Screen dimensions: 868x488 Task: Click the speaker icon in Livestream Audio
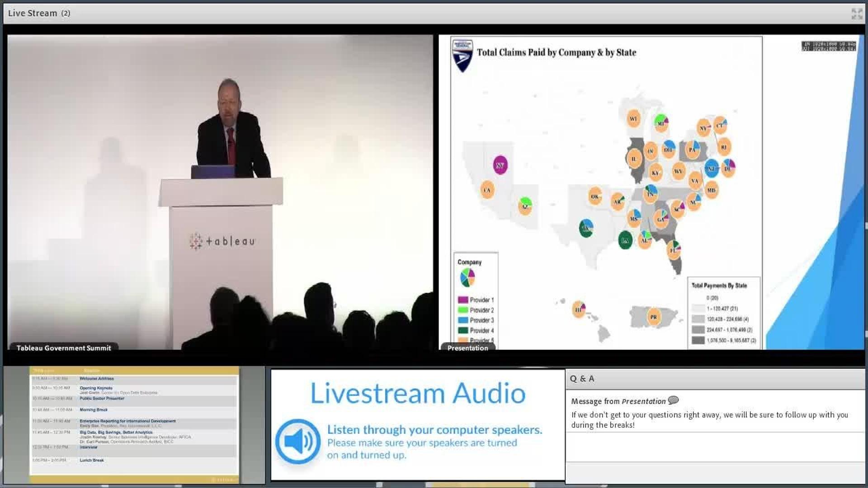tap(298, 441)
